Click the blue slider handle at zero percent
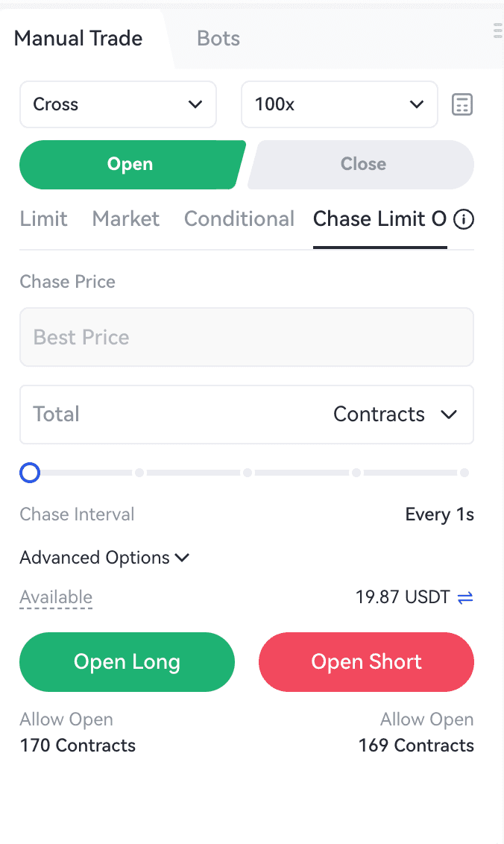 [x=30, y=473]
